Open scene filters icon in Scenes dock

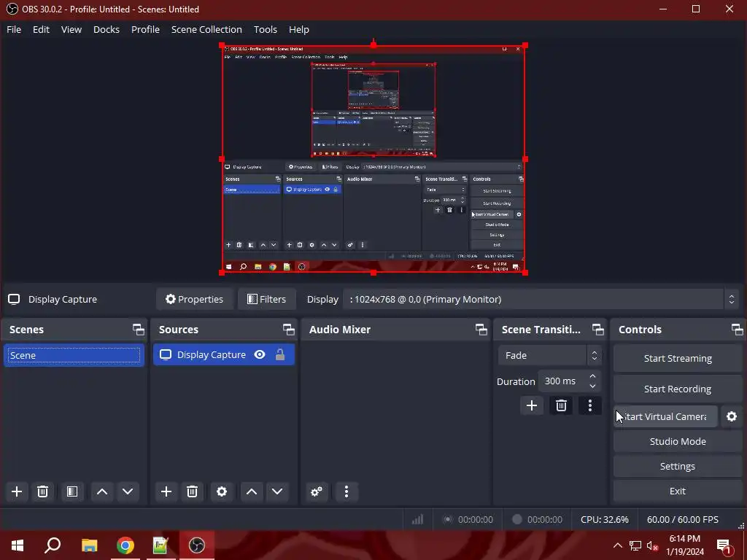(x=72, y=491)
